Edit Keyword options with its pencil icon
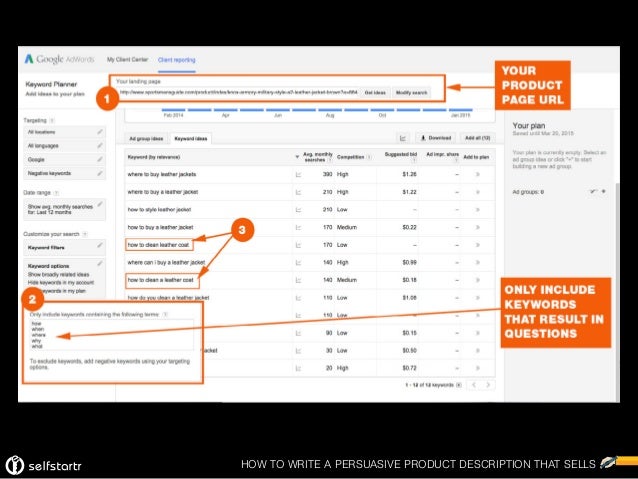 [100, 264]
